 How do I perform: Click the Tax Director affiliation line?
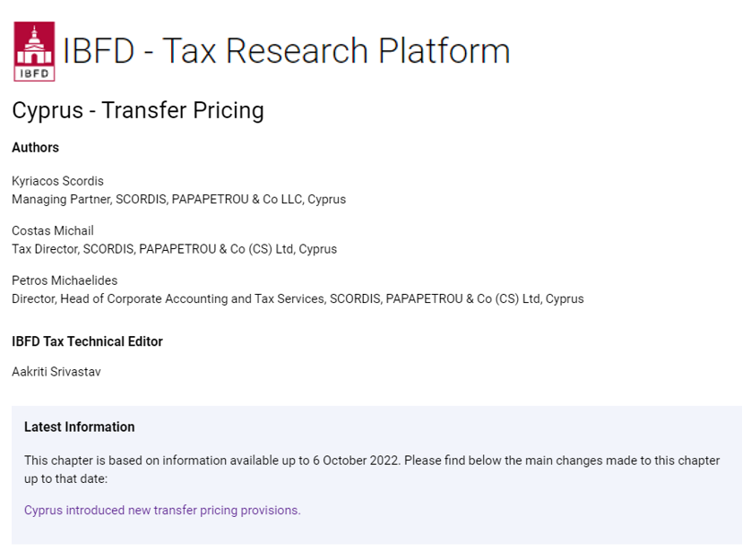pyautogui.click(x=175, y=249)
